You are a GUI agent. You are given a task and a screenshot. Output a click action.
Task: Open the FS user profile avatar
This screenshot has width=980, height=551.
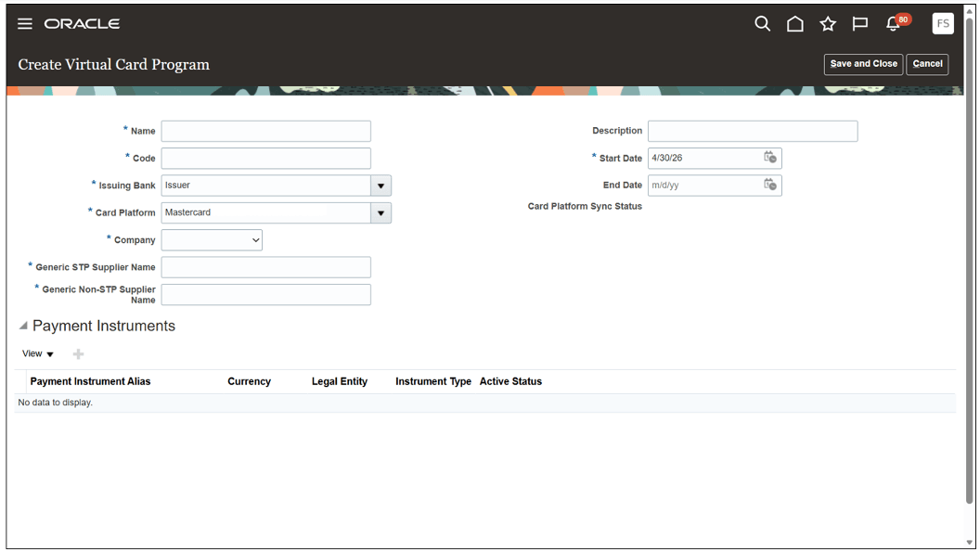pos(943,24)
